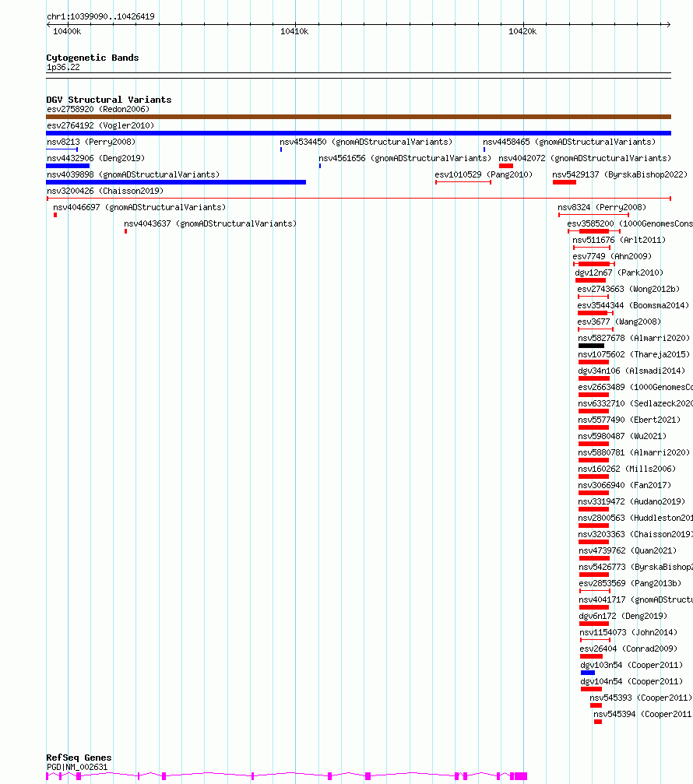
Task: Open variant label nsv5577490 (Ebert2021)
Action: (x=629, y=420)
